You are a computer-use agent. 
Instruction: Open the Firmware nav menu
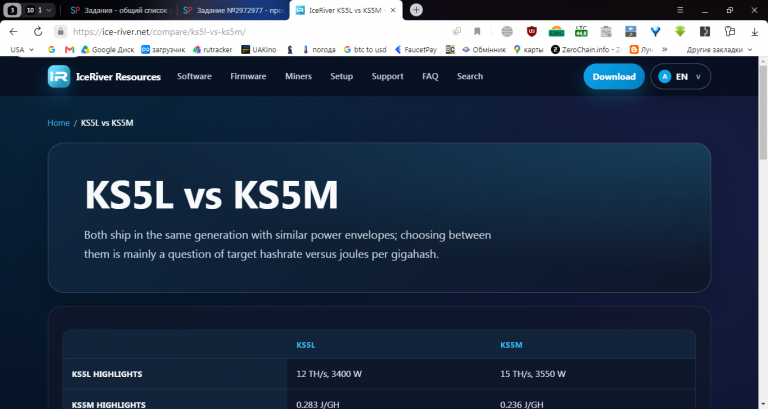point(248,76)
